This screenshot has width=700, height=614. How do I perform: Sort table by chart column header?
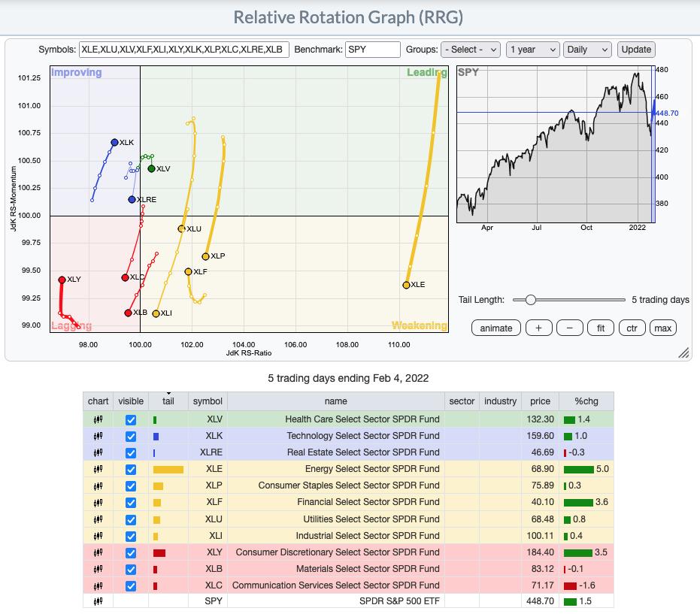98,401
